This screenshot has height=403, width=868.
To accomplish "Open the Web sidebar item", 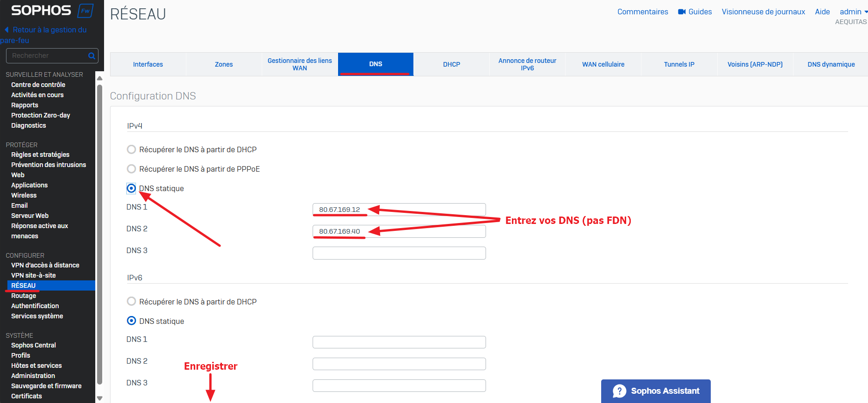I will (x=18, y=175).
